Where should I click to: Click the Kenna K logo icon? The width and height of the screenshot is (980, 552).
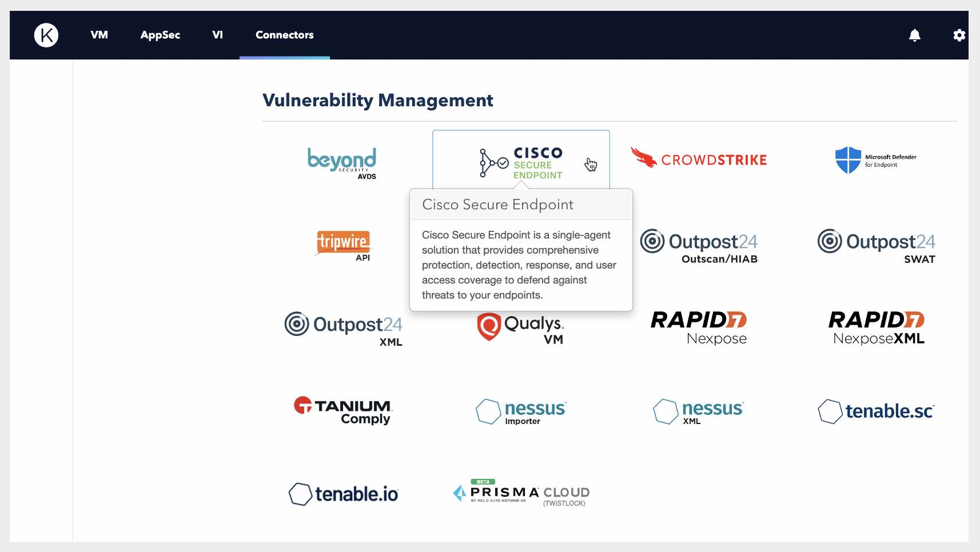pos(46,35)
